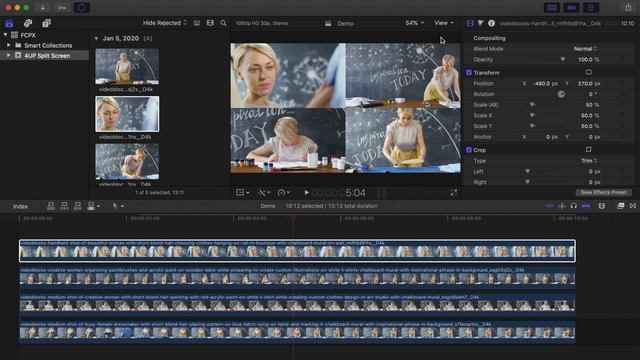Click the full screen viewer arrows icon
Screen dimensions: 640x360
click(x=453, y=192)
